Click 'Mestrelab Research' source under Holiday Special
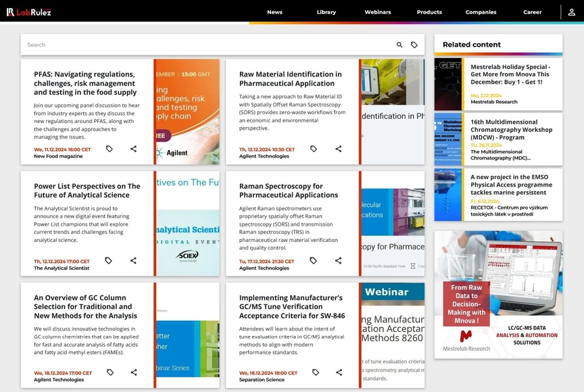584x392 pixels. 494,101
